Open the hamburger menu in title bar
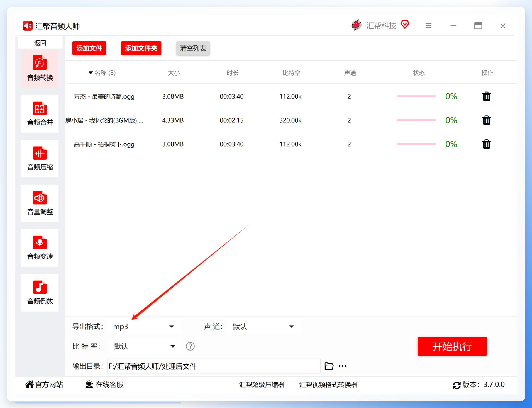This screenshot has height=408, width=532. tap(428, 26)
